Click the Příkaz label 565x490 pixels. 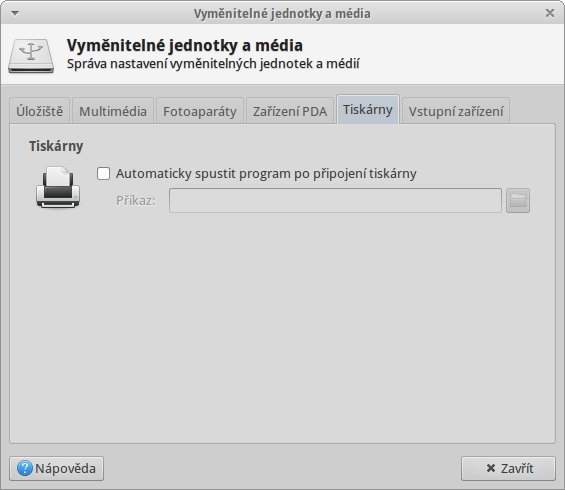[136, 200]
